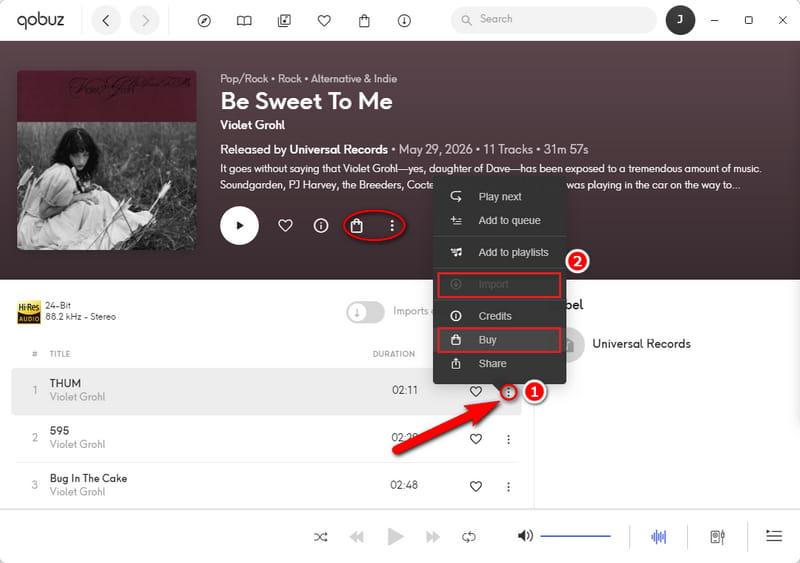Go forward with the right arrow button
800x563 pixels.
pos(145,20)
